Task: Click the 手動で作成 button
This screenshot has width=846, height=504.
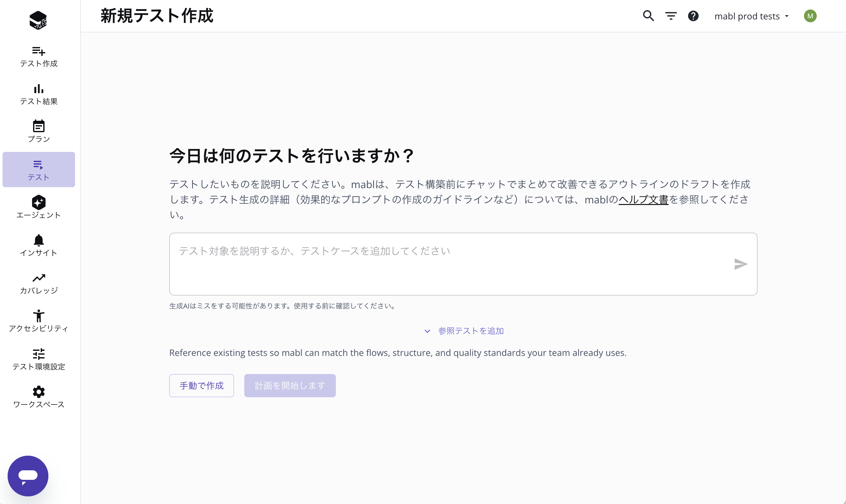Action: [202, 385]
